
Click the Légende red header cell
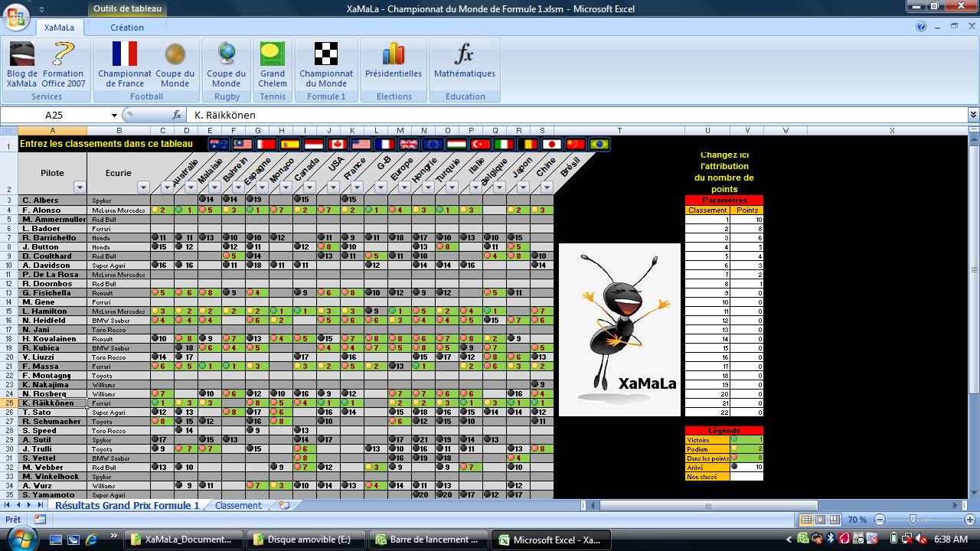pos(724,431)
